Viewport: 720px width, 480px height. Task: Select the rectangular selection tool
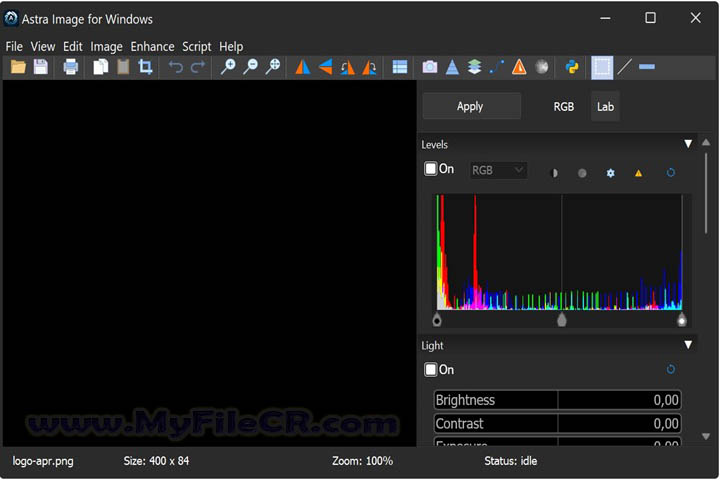coord(602,68)
